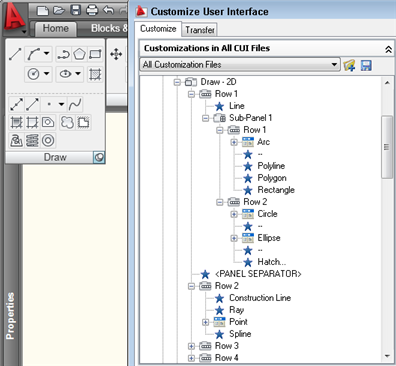Select the Rectangle command in tree
This screenshot has width=396, height=366.
(x=276, y=190)
